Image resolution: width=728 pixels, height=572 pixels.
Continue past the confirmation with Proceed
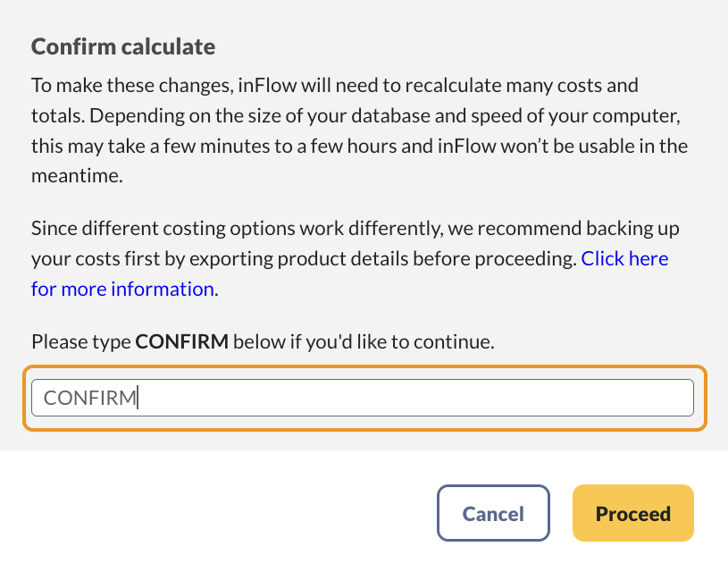(632, 513)
